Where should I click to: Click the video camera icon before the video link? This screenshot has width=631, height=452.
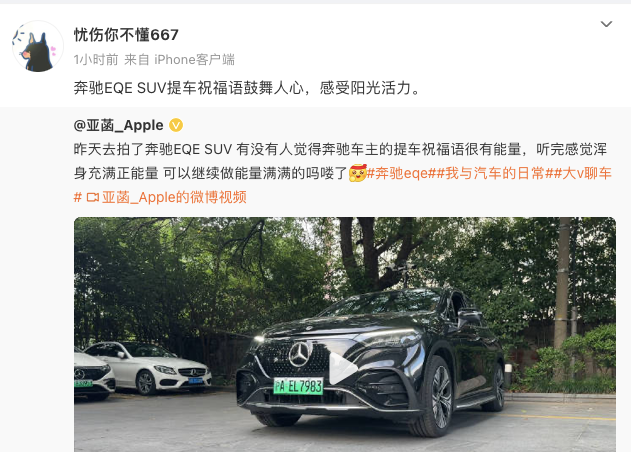(x=93, y=197)
